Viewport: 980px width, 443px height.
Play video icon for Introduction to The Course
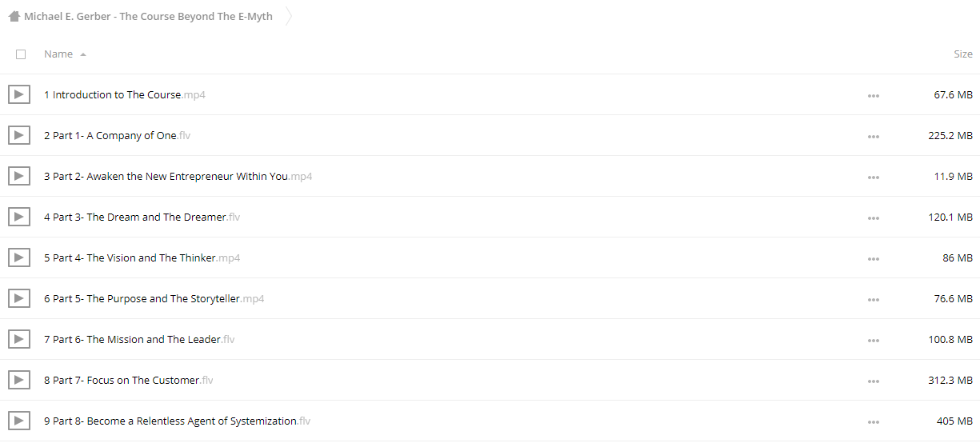19,94
